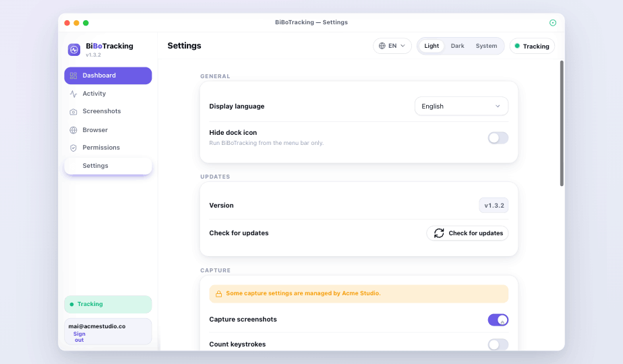Click the top-right Tracking status button
Viewport: 623px width, 364px height.
click(x=532, y=46)
